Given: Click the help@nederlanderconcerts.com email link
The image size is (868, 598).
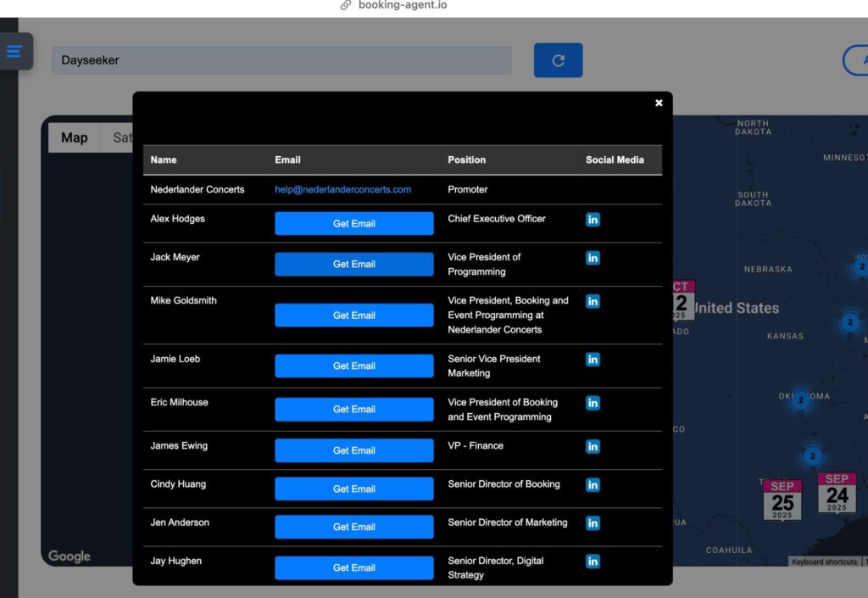Looking at the screenshot, I should (x=342, y=189).
